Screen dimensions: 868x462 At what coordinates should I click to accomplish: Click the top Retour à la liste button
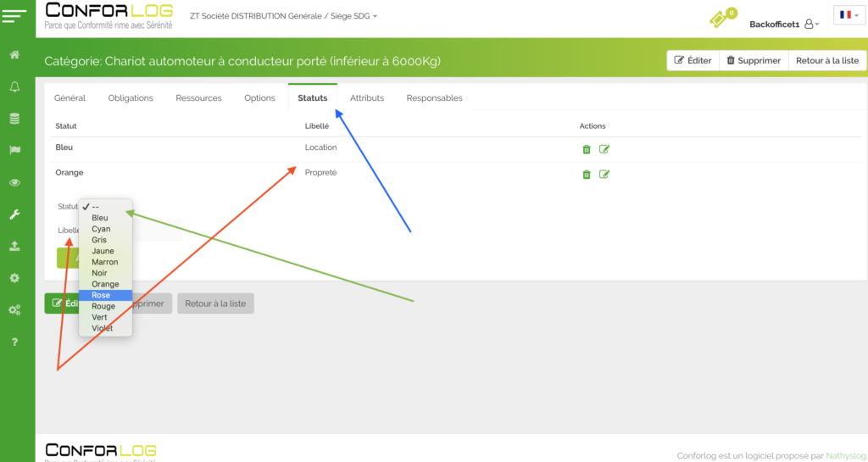coord(826,61)
